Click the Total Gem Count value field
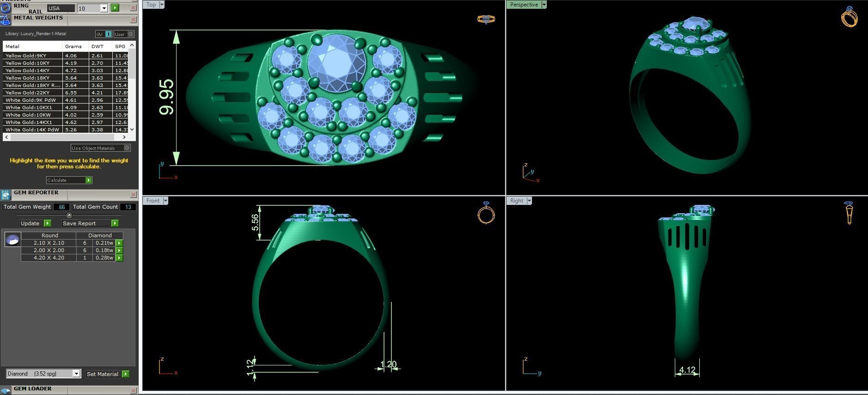The height and width of the screenshot is (395, 868). (x=128, y=207)
